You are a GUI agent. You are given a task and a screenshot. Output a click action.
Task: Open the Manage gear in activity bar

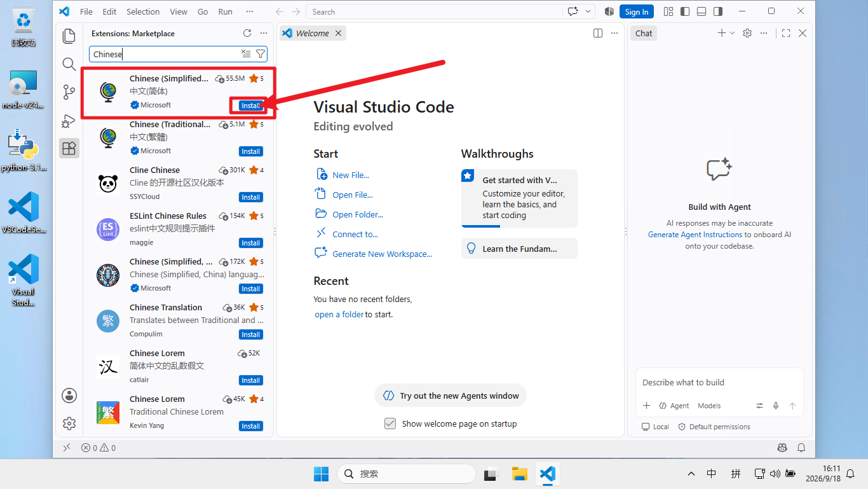(x=69, y=423)
